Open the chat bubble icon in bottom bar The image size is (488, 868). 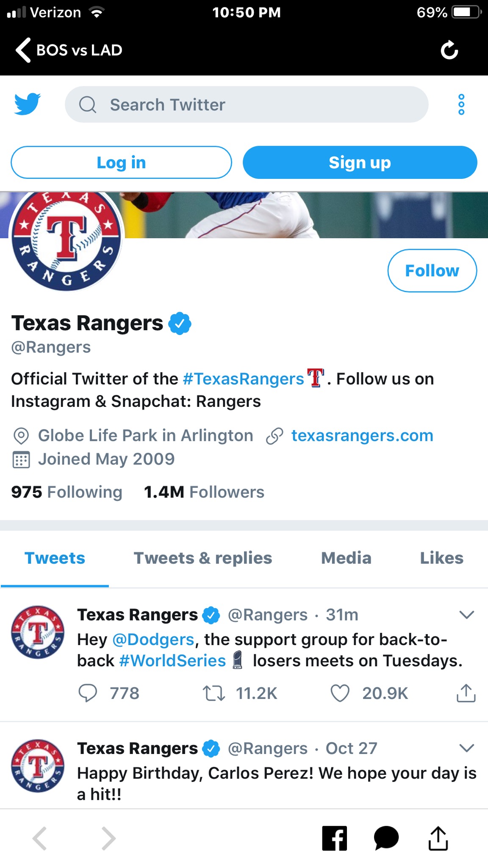386,838
